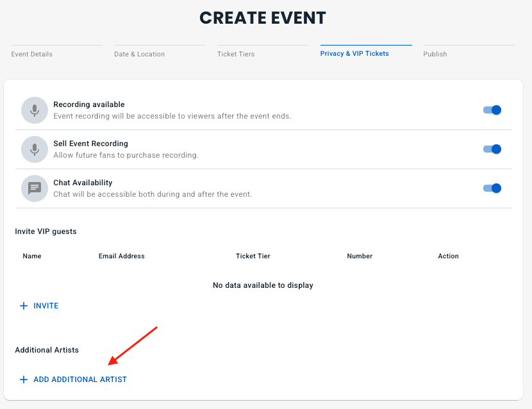This screenshot has height=409, width=532.
Task: Click the Email Address column header
Action: click(122, 256)
